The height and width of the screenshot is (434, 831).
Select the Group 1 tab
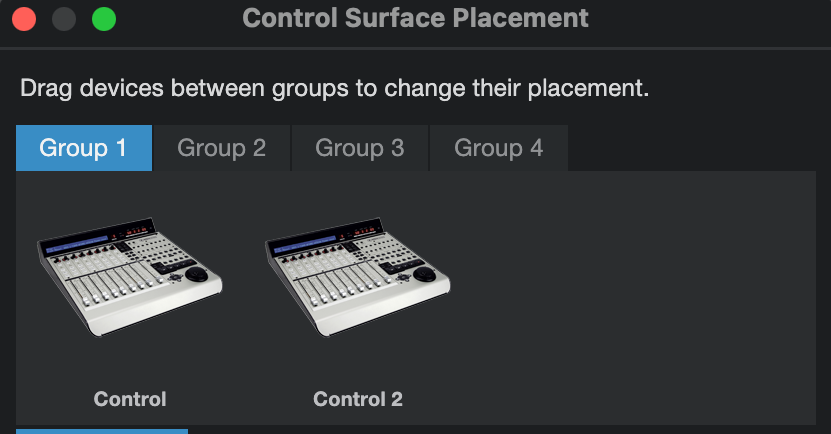click(84, 149)
